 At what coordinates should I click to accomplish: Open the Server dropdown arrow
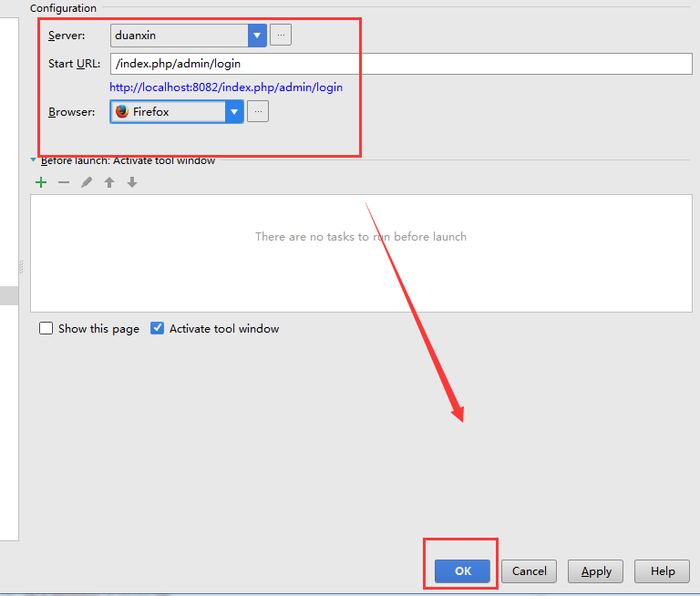(257, 36)
